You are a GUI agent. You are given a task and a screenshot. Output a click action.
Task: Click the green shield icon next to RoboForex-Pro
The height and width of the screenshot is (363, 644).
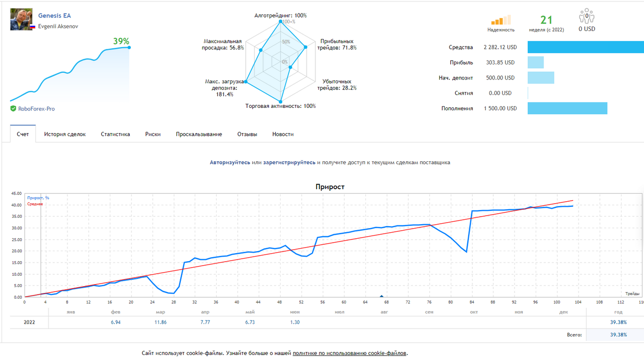[13, 108]
